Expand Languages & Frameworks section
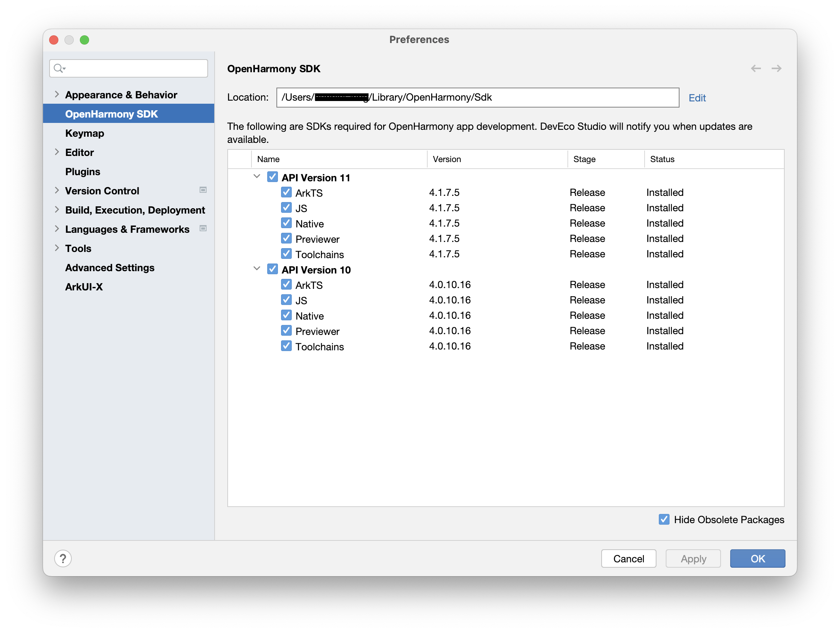The image size is (840, 633). point(57,229)
